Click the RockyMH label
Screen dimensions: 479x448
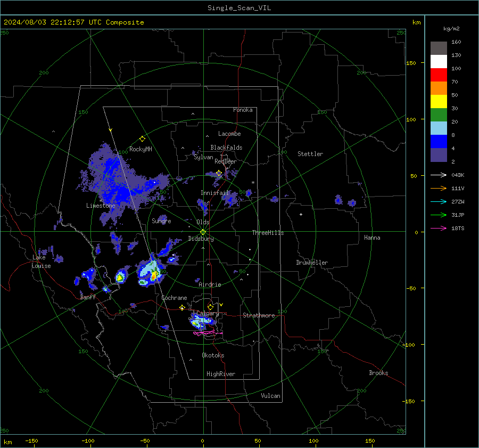point(141,149)
